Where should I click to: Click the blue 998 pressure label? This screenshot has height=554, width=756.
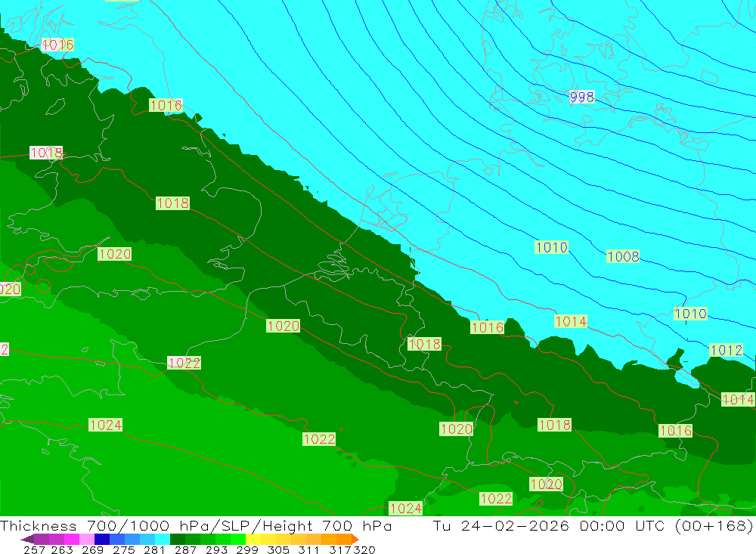pyautogui.click(x=581, y=97)
